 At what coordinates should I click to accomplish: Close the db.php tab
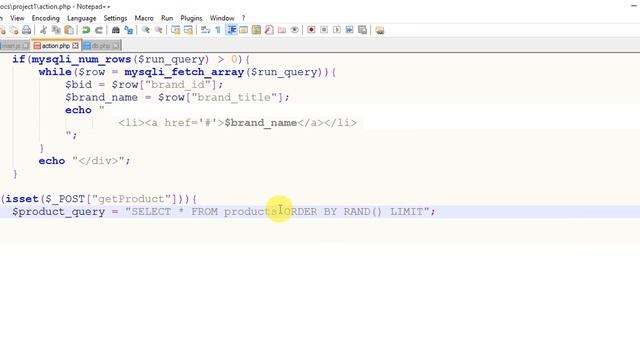pyautogui.click(x=116, y=46)
